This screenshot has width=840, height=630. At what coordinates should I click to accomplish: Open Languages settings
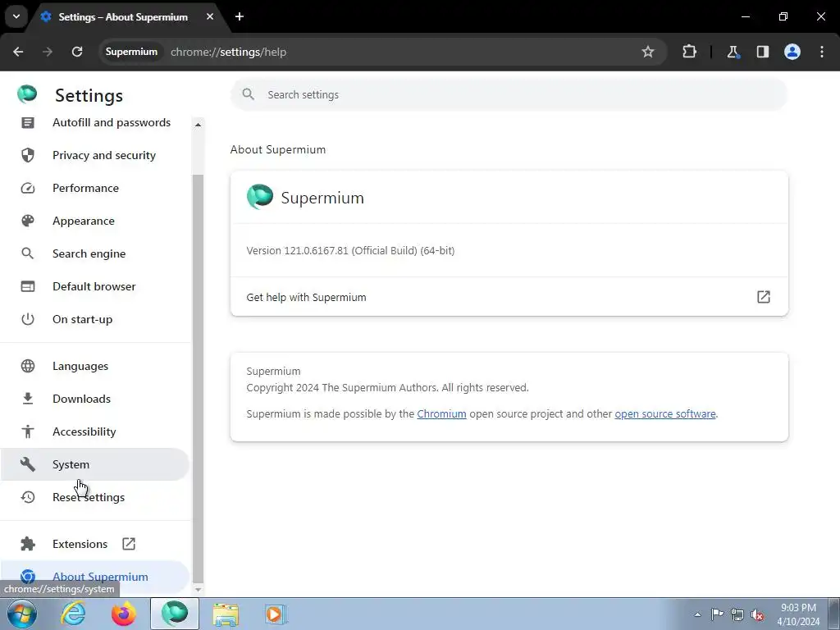[x=95, y=366]
